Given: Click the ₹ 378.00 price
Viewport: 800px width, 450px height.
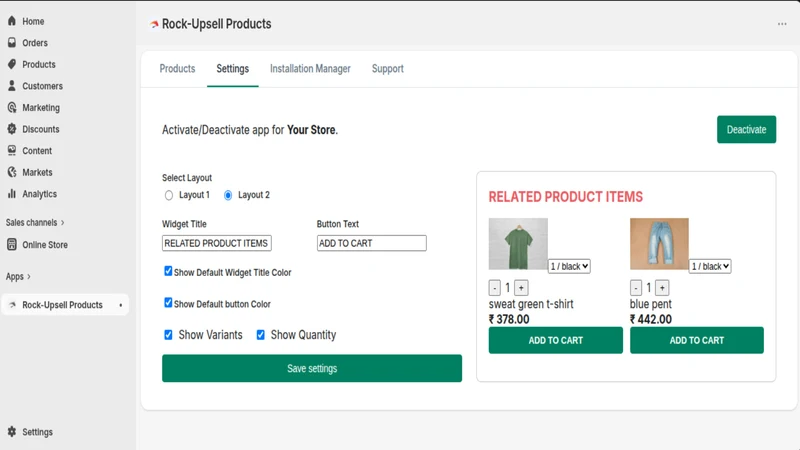Looking at the screenshot, I should pos(509,319).
